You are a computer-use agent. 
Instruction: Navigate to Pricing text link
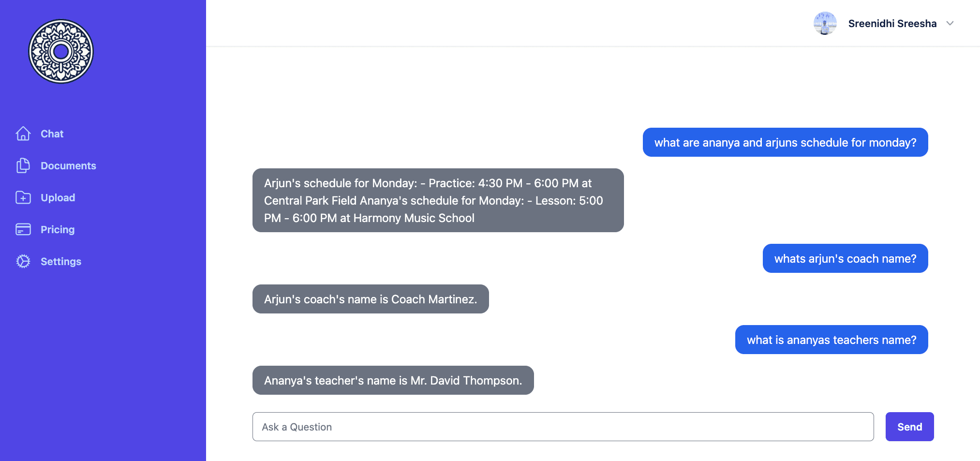tap(58, 229)
